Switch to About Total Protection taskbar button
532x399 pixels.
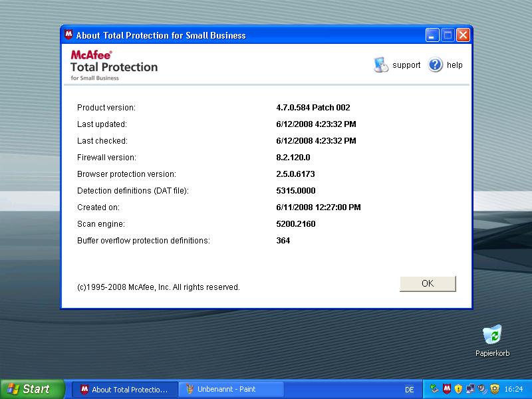pos(124,389)
